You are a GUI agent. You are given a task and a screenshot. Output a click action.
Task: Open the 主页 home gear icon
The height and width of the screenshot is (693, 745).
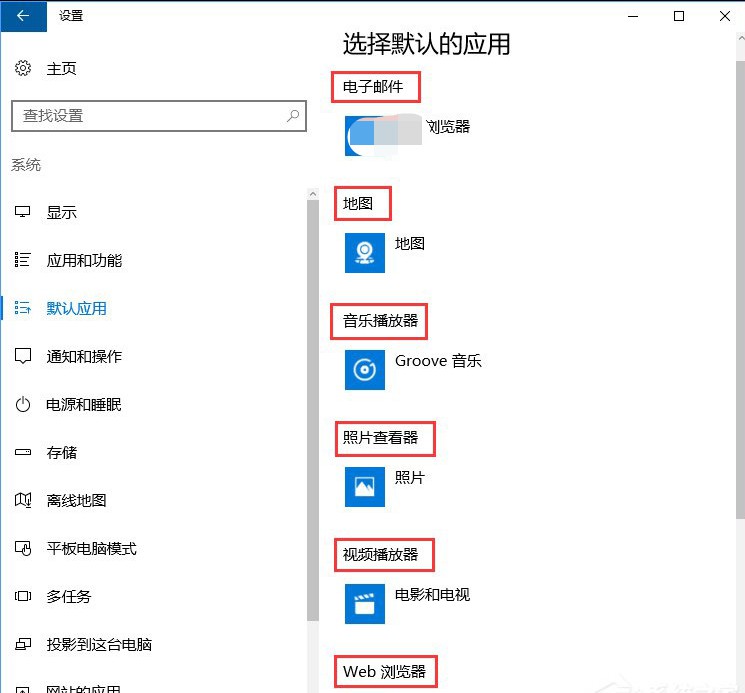coord(23,69)
